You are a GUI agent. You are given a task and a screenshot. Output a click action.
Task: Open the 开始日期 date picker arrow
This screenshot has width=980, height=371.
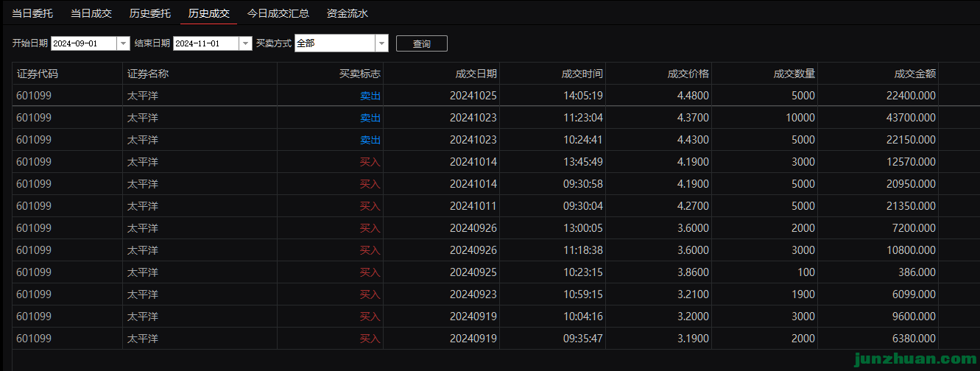pos(123,43)
